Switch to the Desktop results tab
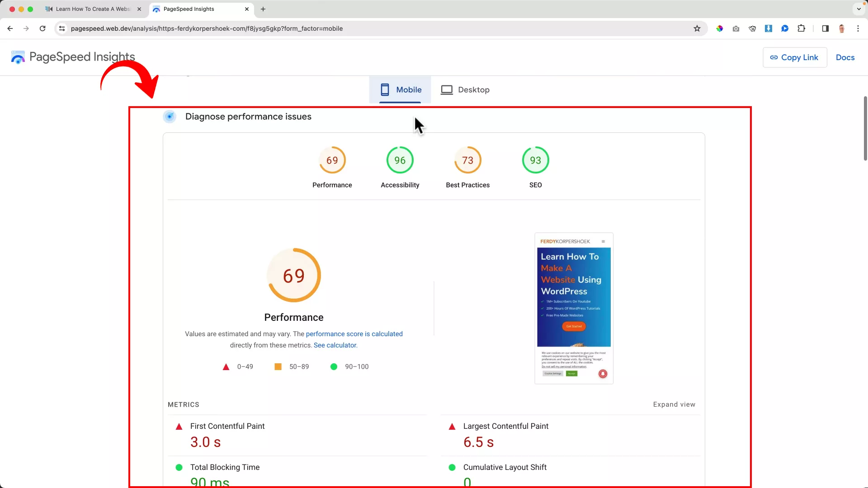The image size is (868, 488). click(465, 89)
